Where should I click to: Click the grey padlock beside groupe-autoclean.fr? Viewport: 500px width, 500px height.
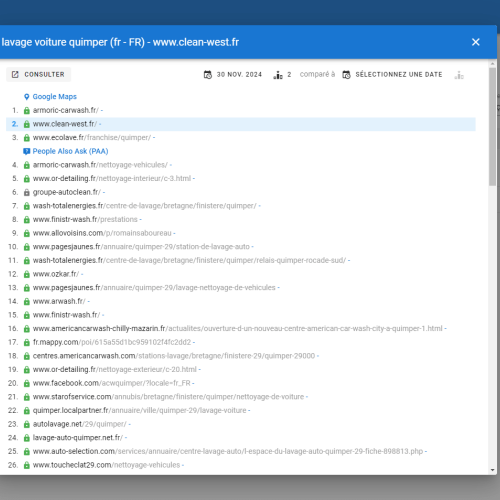click(x=27, y=192)
